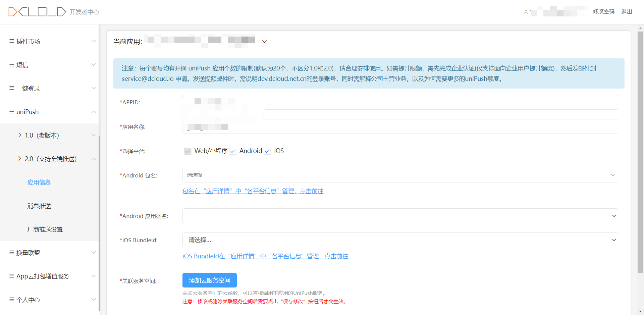Image resolution: width=644 pixels, height=315 pixels.
Task: Click the user avatar icon in the header
Action: pos(526,12)
